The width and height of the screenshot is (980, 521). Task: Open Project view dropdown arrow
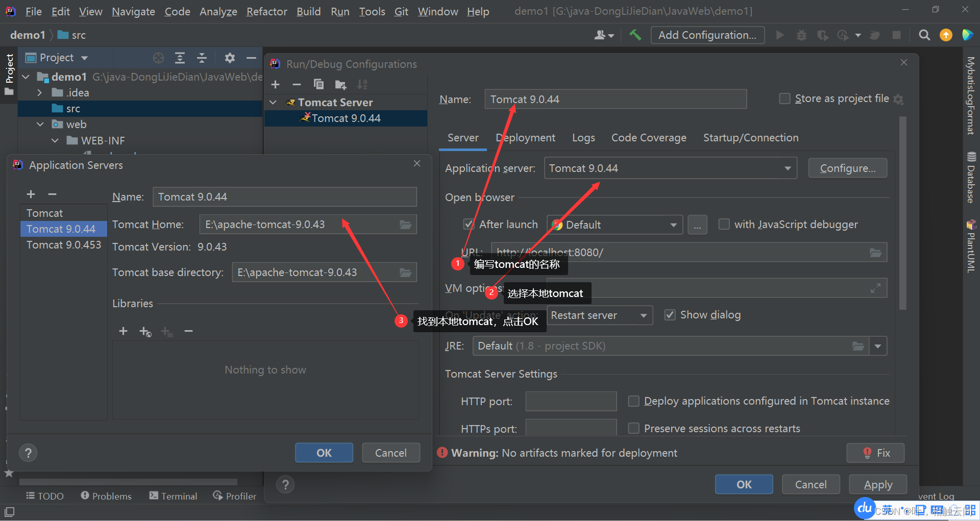pyautogui.click(x=85, y=58)
